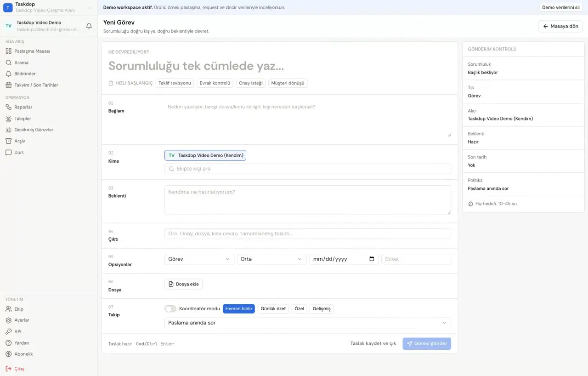Click the Onay isteği quick start chip

pos(251,83)
